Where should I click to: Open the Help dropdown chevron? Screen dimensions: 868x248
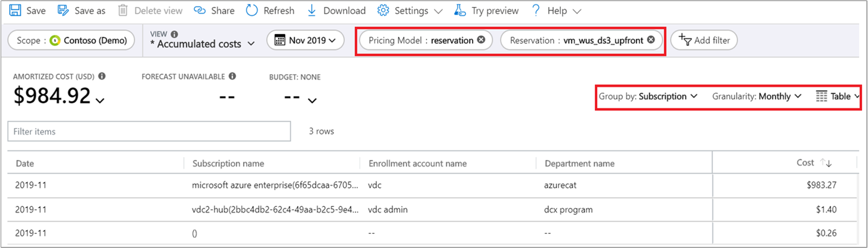577,11
